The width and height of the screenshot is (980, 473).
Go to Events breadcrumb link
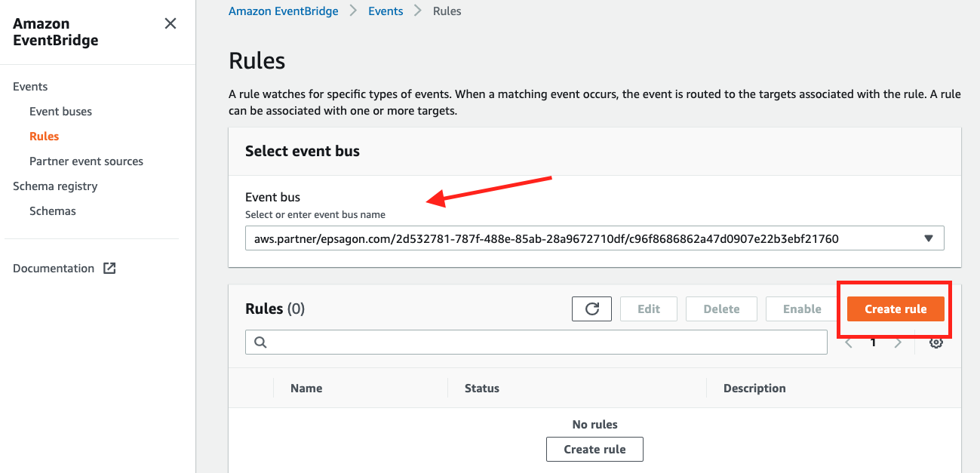point(386,11)
